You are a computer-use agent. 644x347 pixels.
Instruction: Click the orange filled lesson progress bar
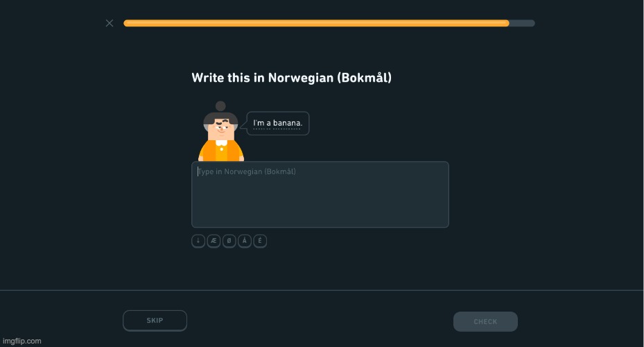click(x=316, y=23)
